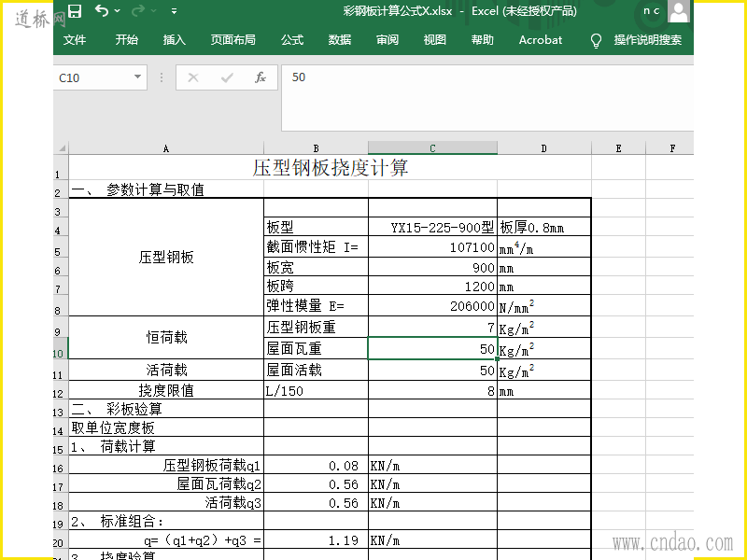Viewport: 747px width, 560px height.
Task: Click the 操作说明搜索 search field
Action: [x=648, y=40]
